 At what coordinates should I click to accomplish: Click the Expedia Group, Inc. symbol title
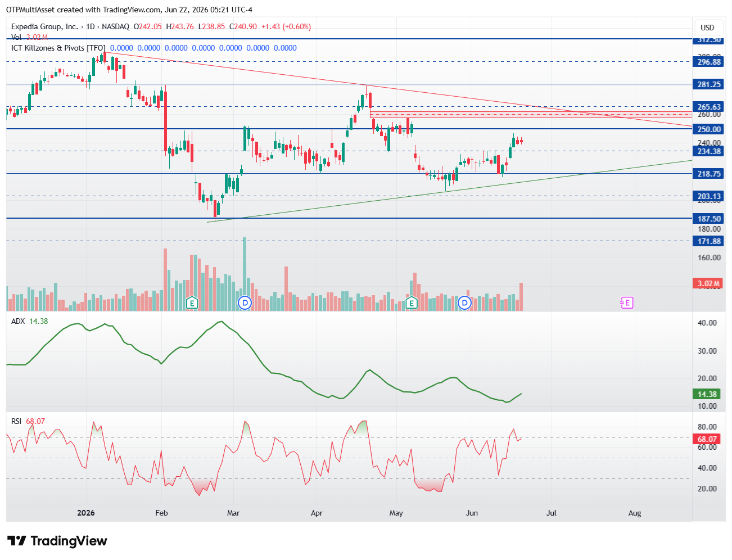click(44, 26)
